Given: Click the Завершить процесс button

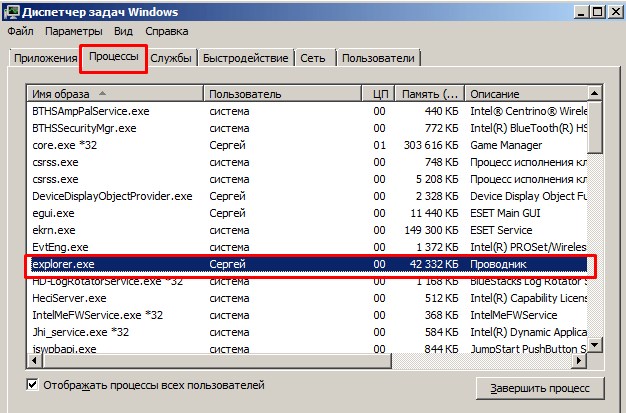Looking at the screenshot, I should click(x=540, y=388).
